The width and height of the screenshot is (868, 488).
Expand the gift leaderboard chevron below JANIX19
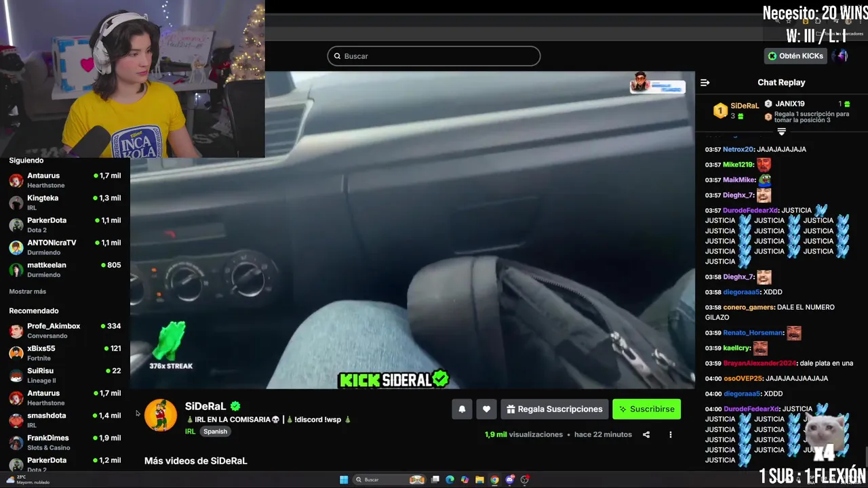coord(781,131)
